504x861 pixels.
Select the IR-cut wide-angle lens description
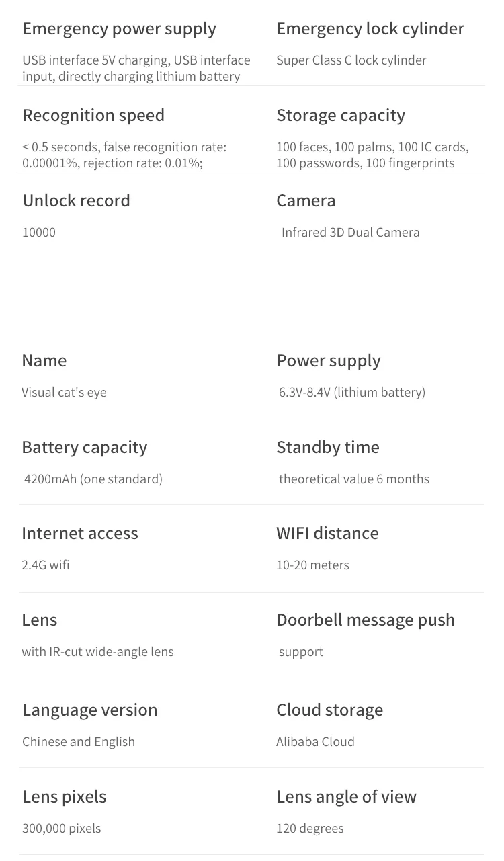(97, 652)
